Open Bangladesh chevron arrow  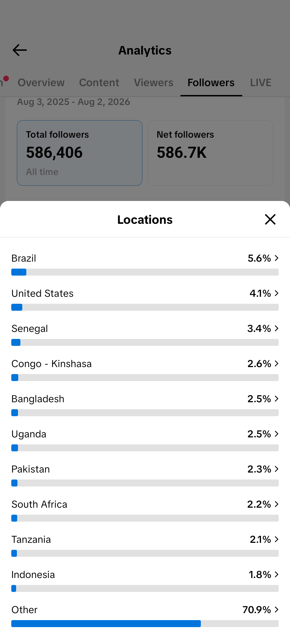point(277,399)
